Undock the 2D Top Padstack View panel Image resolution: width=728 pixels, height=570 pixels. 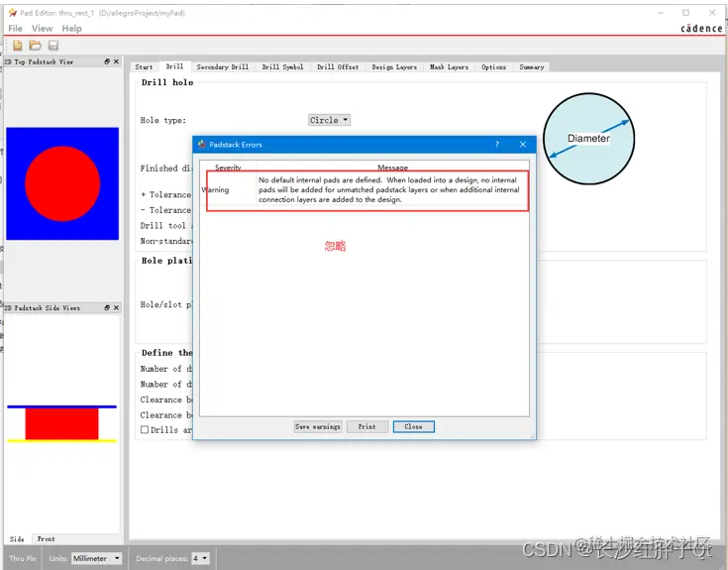click(x=107, y=61)
